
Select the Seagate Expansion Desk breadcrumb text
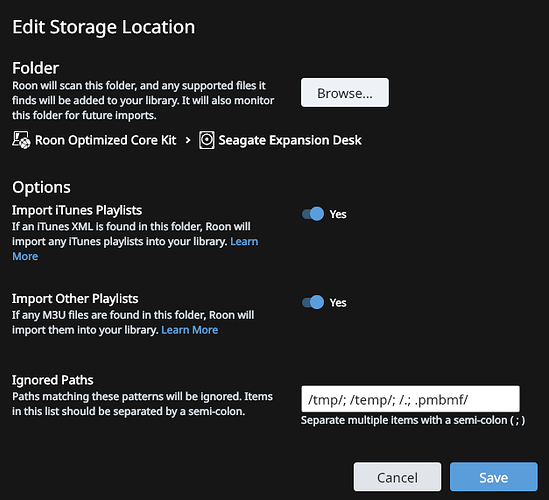pyautogui.click(x=290, y=140)
